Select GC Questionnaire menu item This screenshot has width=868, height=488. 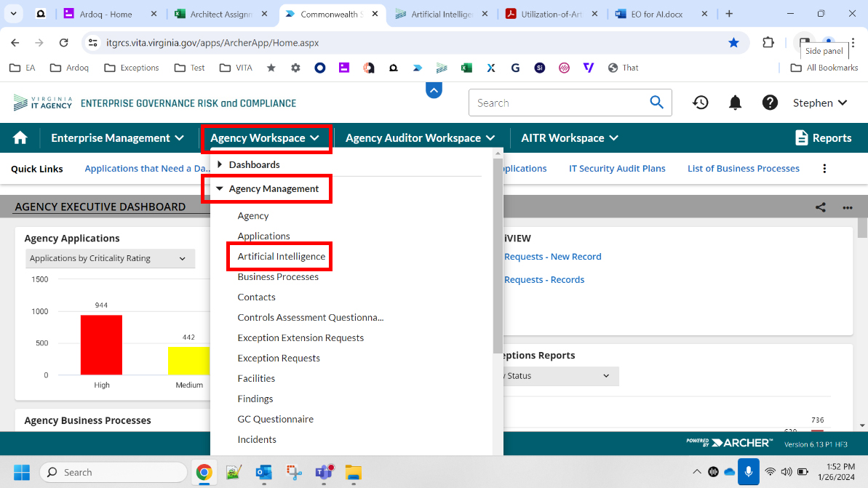[275, 419]
